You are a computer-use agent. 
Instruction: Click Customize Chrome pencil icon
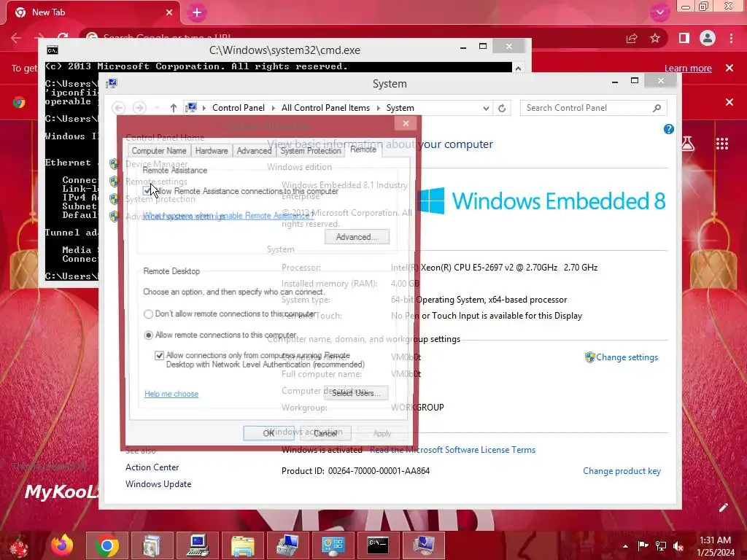point(723,507)
